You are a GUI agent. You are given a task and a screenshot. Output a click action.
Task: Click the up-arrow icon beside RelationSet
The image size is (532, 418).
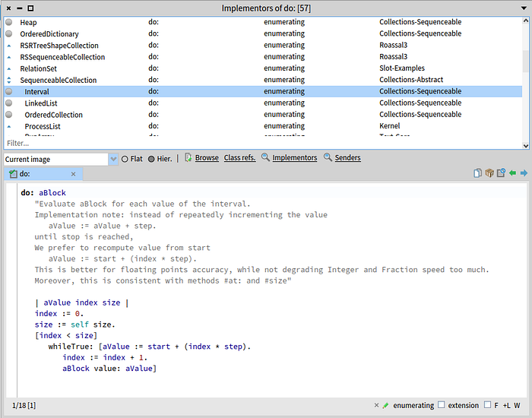[x=9, y=68]
